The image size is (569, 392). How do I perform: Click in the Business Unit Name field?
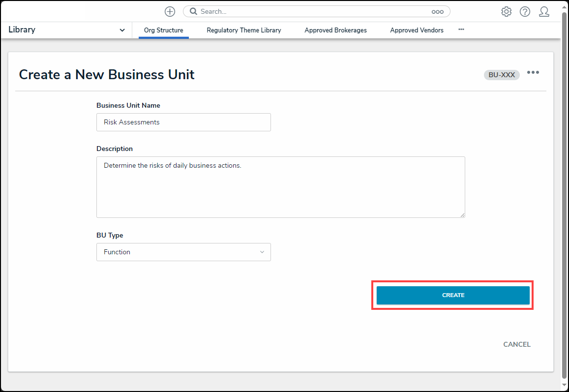(x=183, y=122)
